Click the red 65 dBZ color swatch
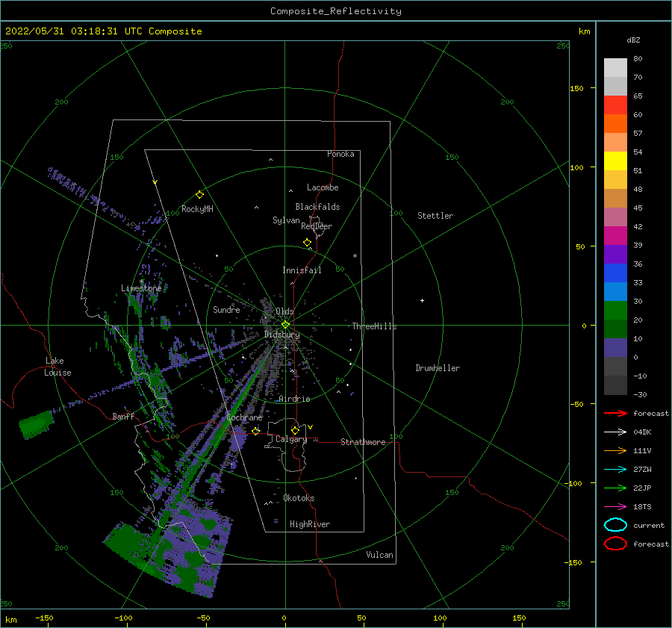The height and width of the screenshot is (628, 672). coord(615,105)
